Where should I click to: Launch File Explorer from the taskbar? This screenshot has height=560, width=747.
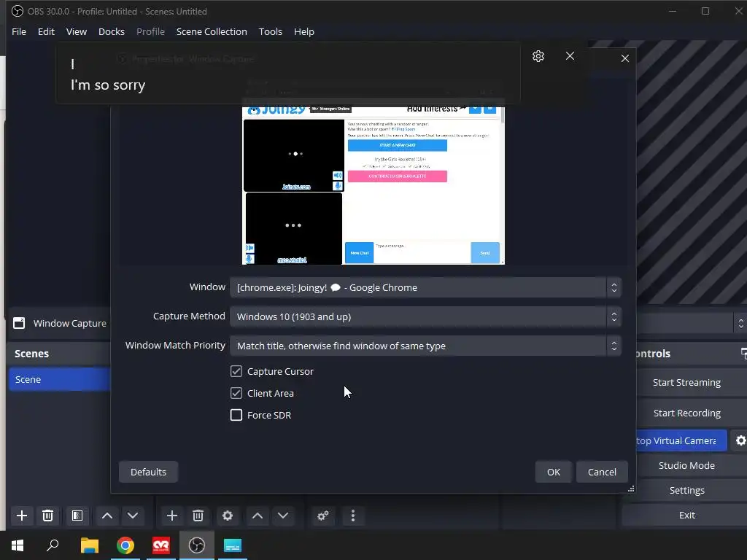(x=89, y=545)
